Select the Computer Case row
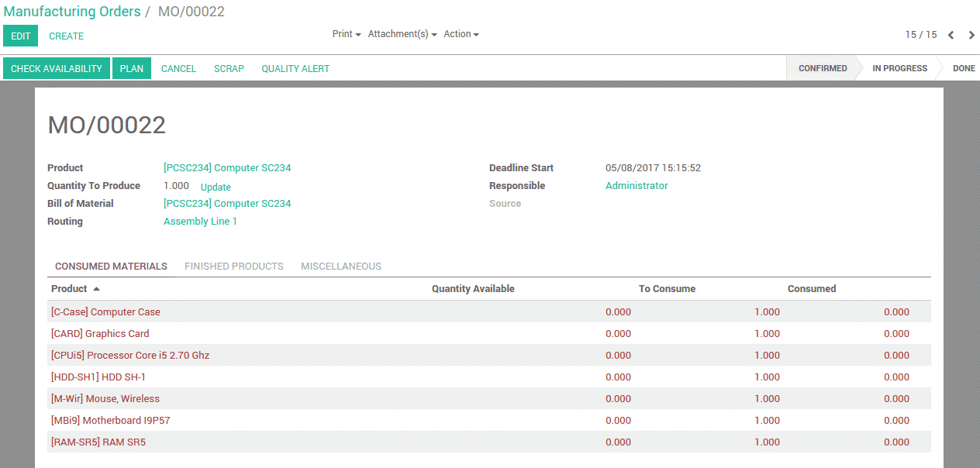 pos(489,311)
